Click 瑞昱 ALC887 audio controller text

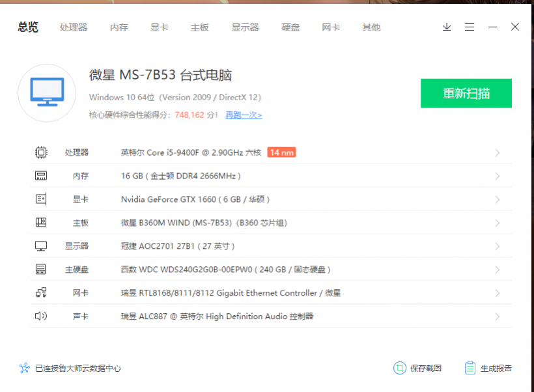click(x=217, y=316)
